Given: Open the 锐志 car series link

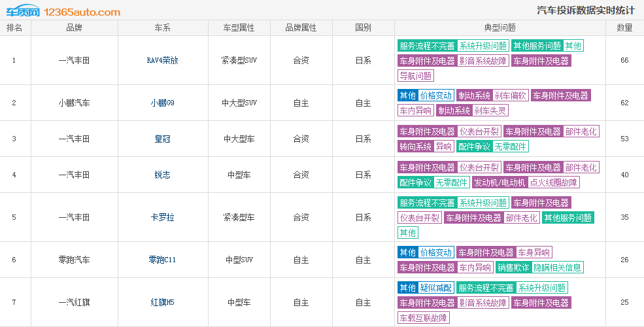Looking at the screenshot, I should coord(162,175).
